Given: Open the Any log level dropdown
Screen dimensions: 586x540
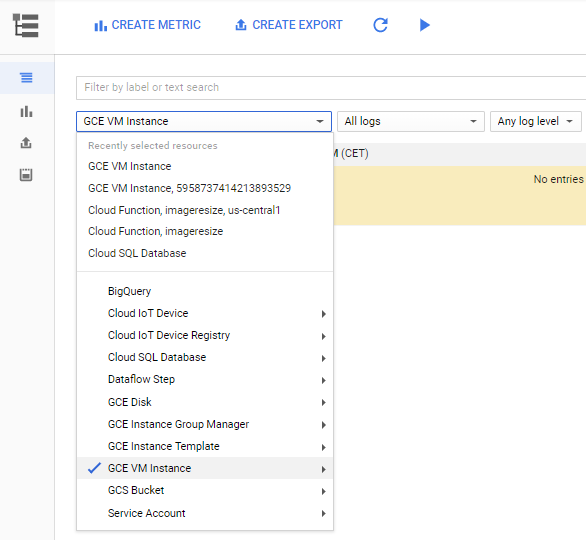Looking at the screenshot, I should point(536,121).
